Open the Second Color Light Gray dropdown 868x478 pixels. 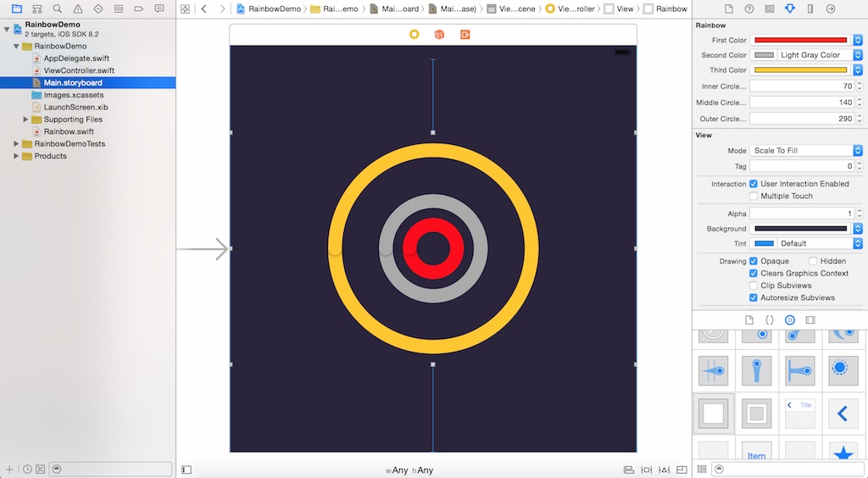[x=820, y=55]
